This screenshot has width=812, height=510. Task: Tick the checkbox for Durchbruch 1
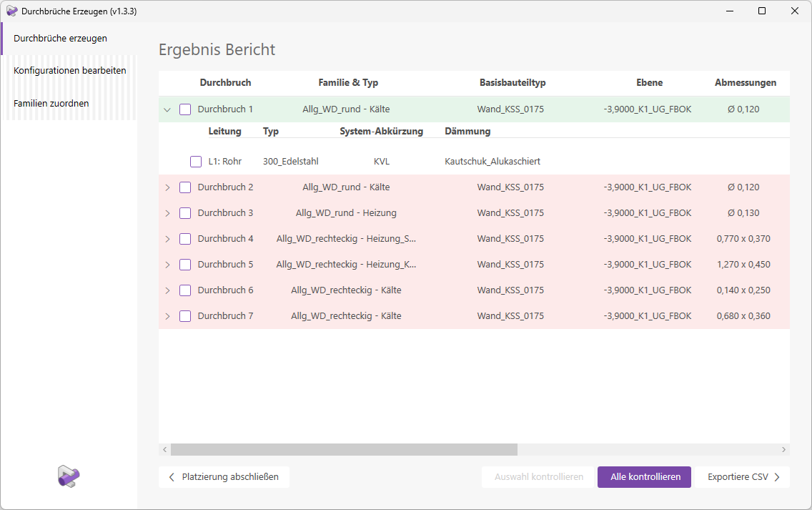point(185,109)
